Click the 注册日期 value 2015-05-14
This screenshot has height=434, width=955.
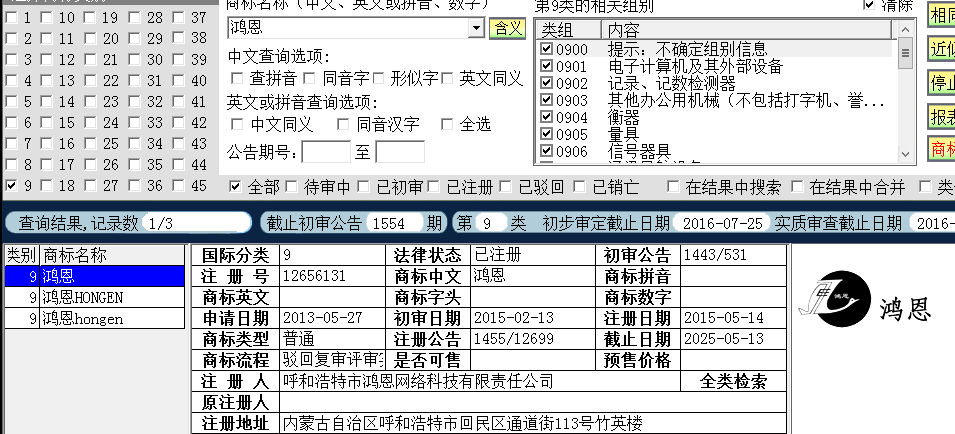pyautogui.click(x=733, y=318)
